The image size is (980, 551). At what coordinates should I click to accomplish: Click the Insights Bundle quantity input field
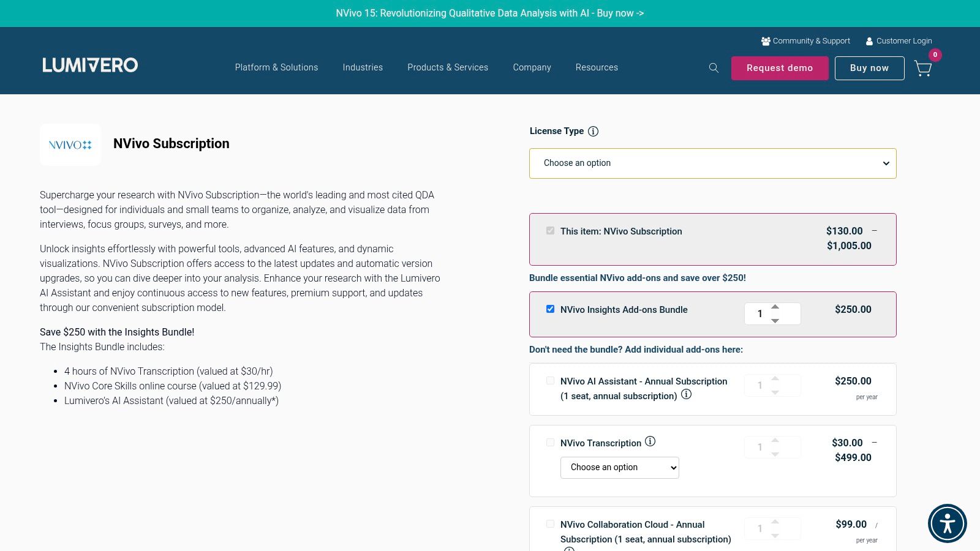coord(760,313)
